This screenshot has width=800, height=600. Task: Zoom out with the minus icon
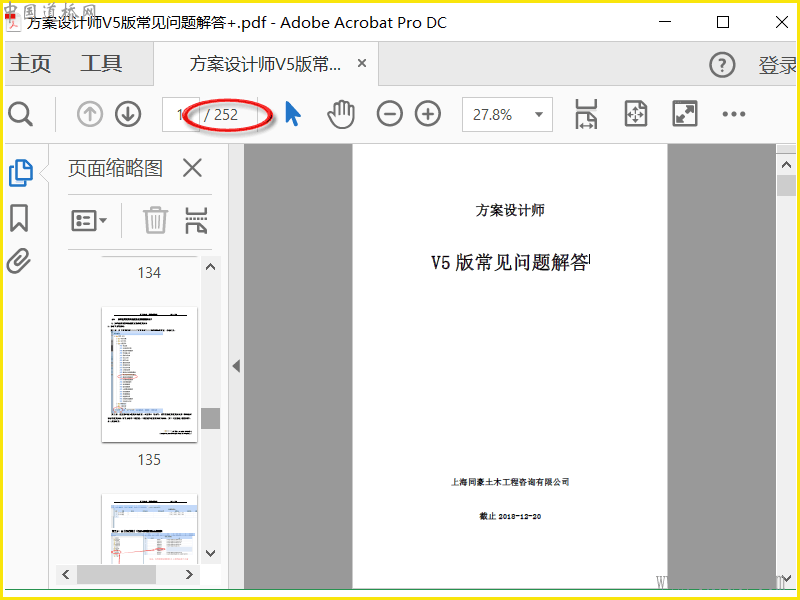(x=390, y=114)
